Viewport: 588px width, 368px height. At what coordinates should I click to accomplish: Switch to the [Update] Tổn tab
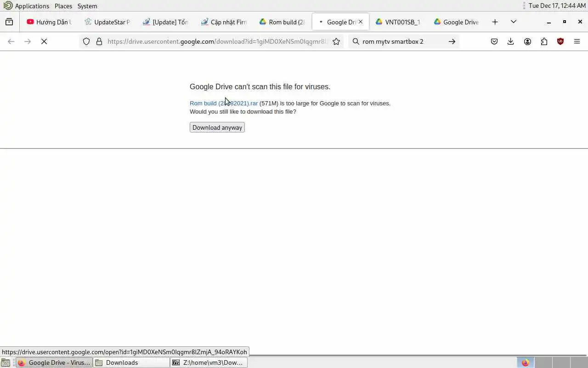click(166, 22)
